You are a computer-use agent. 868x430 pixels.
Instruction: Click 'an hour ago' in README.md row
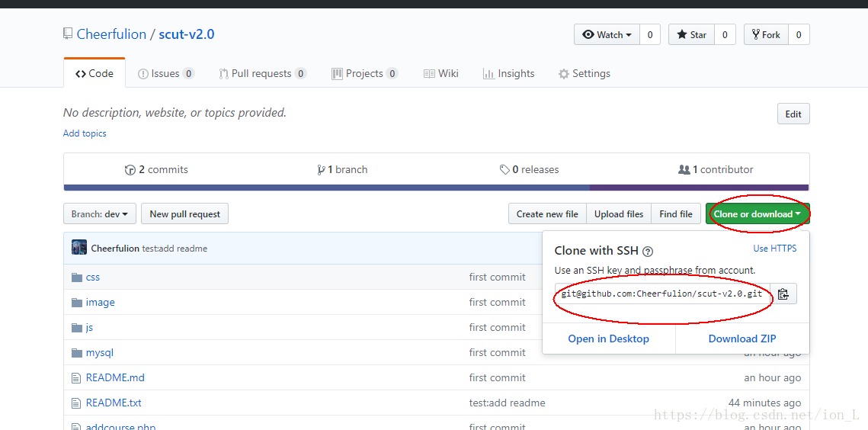(x=772, y=378)
